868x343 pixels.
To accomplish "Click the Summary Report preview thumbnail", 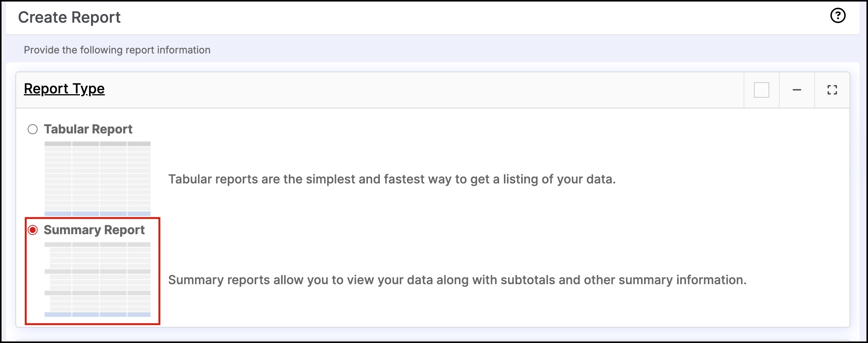I will click(x=98, y=280).
